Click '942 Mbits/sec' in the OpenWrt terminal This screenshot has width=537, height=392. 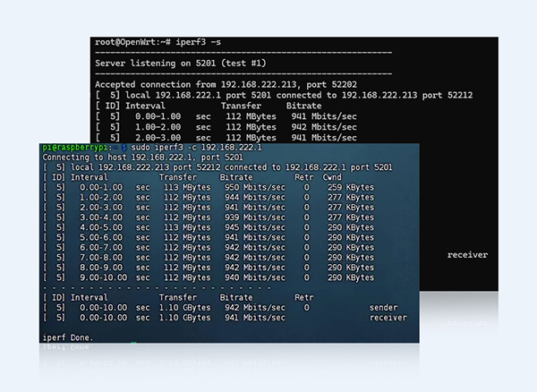point(324,127)
